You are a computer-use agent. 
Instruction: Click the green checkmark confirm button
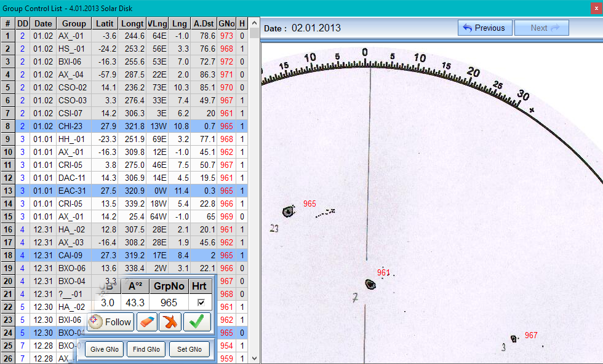[x=197, y=322]
